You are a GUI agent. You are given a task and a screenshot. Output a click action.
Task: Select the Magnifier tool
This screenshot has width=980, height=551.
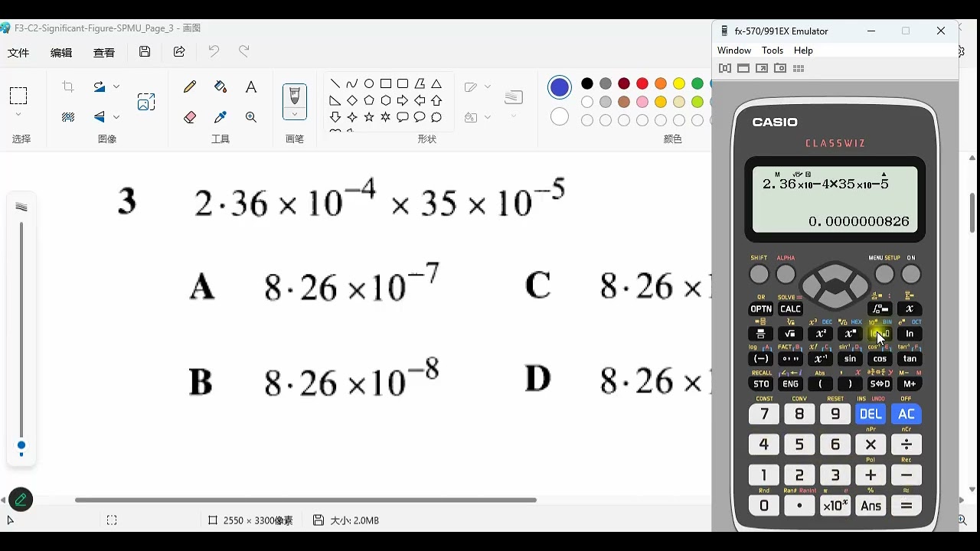[251, 117]
